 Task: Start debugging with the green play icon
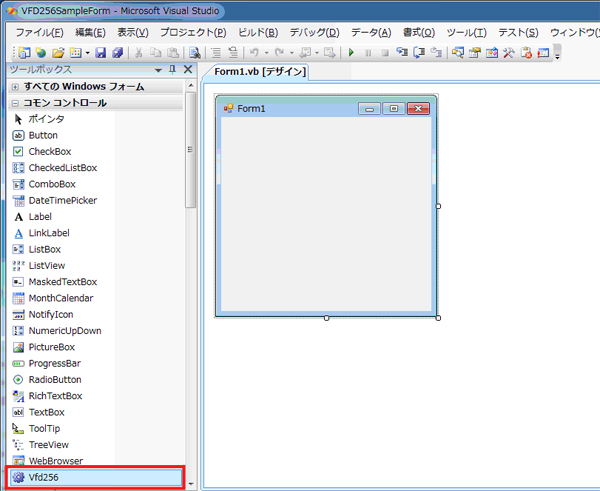click(351, 52)
